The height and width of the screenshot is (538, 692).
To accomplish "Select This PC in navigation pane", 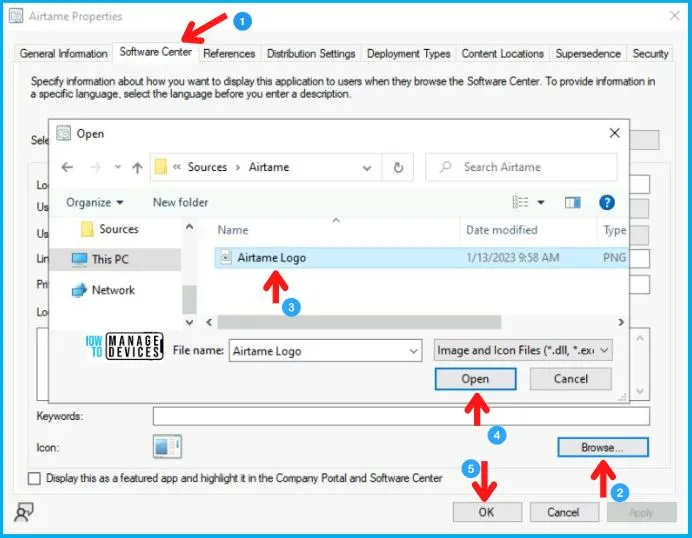I will tap(115, 260).
